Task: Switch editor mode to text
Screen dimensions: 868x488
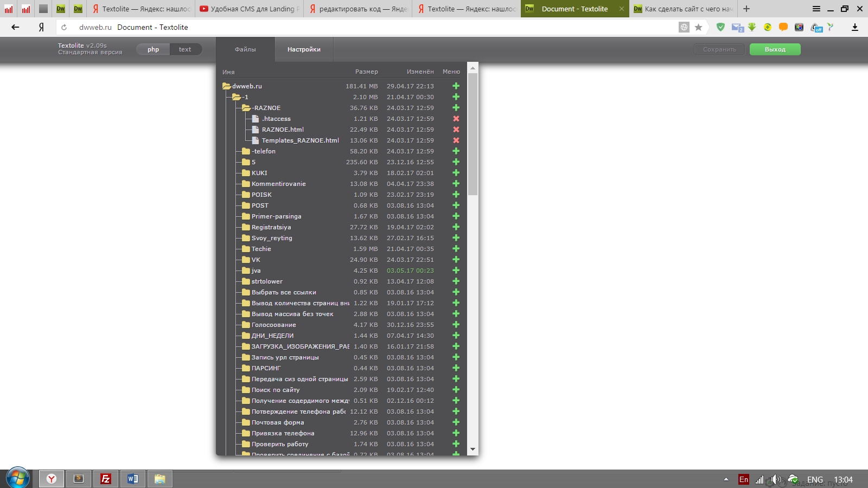Action: click(x=185, y=49)
